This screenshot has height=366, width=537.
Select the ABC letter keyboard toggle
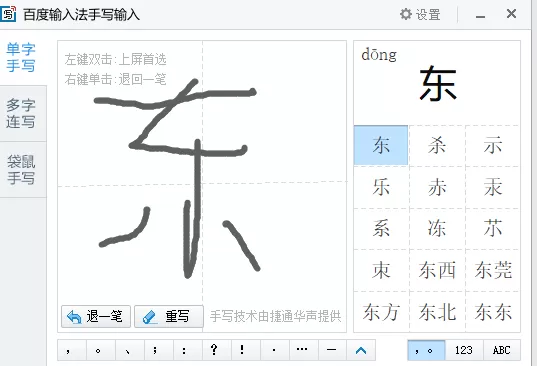(502, 350)
